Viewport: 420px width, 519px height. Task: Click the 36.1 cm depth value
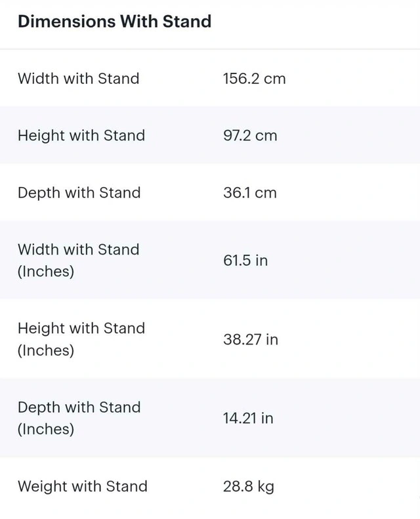point(249,193)
